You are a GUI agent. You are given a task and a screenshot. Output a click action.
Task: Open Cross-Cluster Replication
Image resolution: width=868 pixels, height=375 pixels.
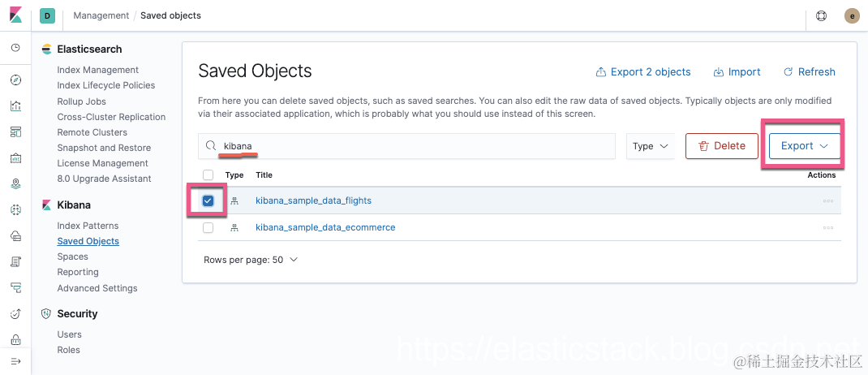click(111, 117)
